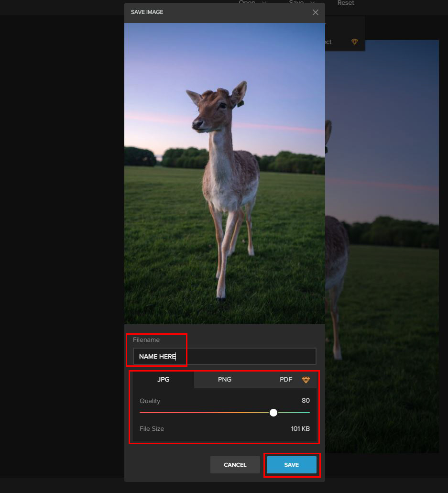Click the Filename text field
This screenshot has width=448, height=493.
(x=225, y=356)
